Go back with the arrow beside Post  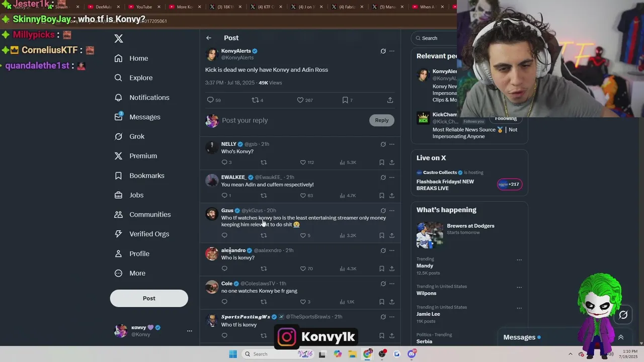coord(209,38)
